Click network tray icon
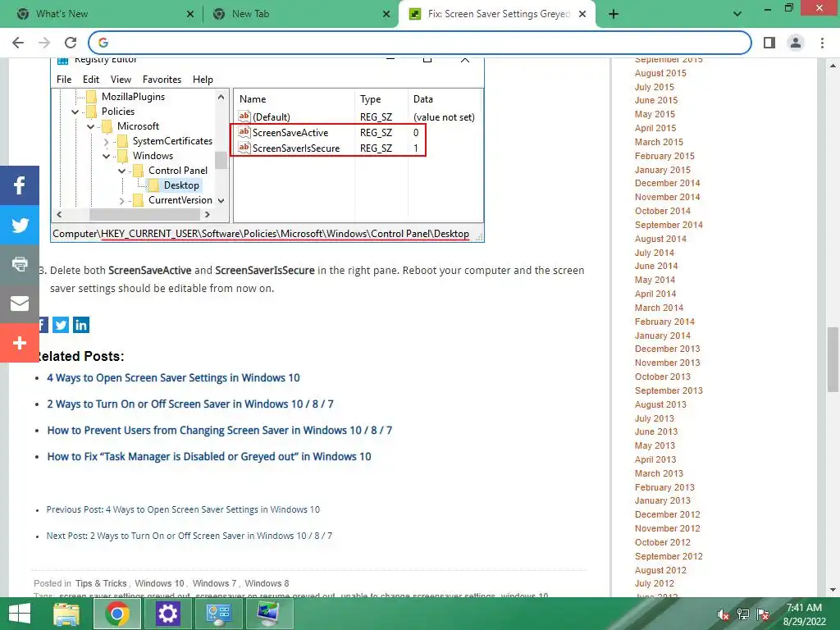 point(743,614)
